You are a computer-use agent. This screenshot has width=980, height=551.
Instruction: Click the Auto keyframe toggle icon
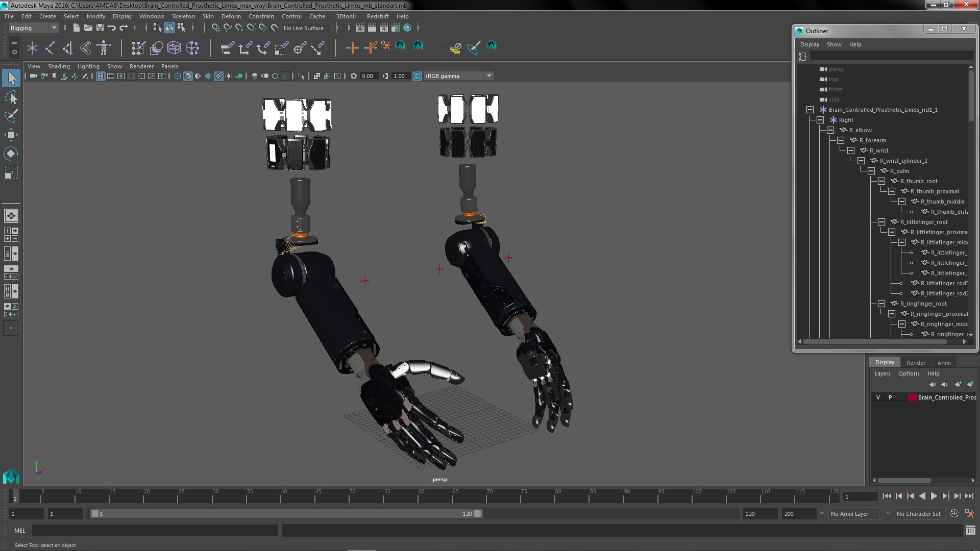954,514
